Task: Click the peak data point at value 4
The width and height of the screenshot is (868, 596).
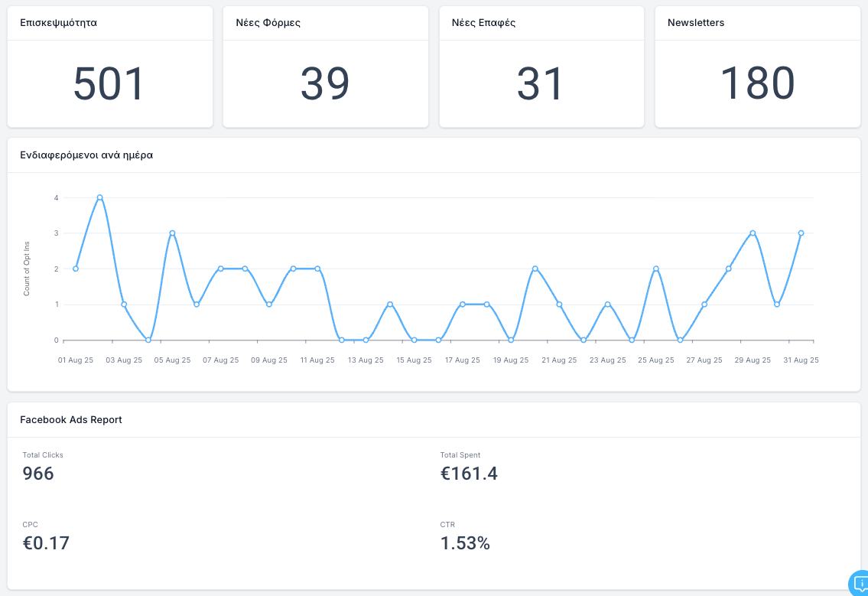Action: [x=99, y=197]
